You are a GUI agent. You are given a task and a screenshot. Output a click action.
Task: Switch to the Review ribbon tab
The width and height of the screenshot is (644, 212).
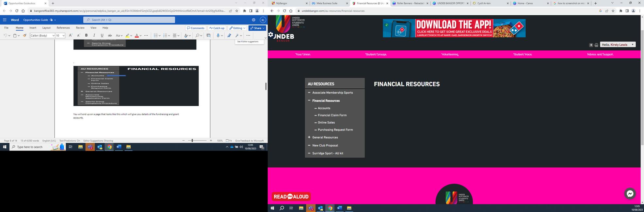(x=80, y=28)
